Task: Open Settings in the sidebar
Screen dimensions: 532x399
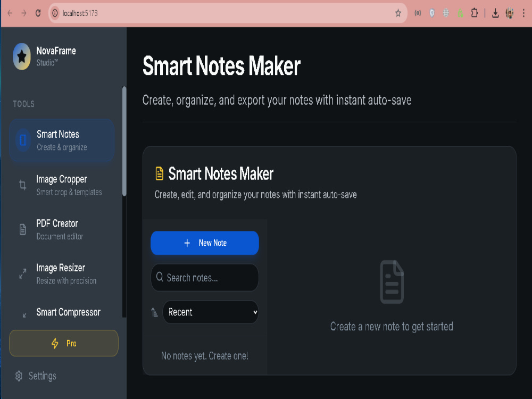Action: pyautogui.click(x=36, y=376)
